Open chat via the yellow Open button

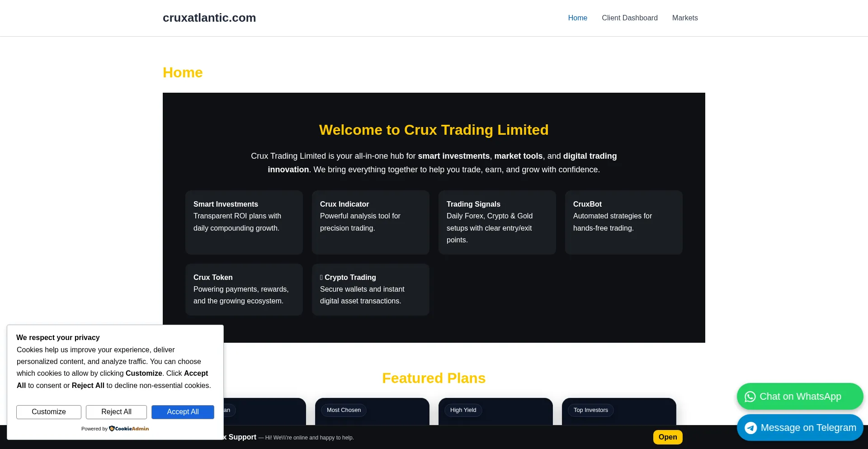pyautogui.click(x=668, y=437)
